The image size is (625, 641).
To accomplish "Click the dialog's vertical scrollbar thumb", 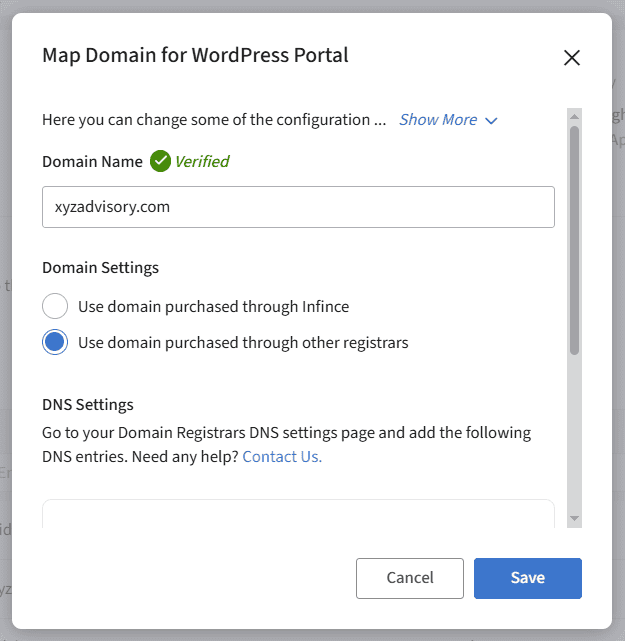I will [x=574, y=240].
